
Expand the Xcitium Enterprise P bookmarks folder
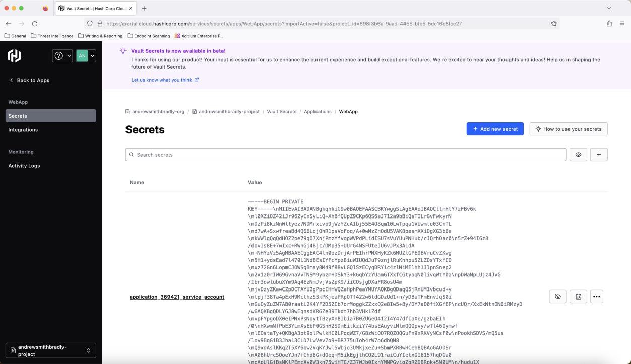point(201,36)
